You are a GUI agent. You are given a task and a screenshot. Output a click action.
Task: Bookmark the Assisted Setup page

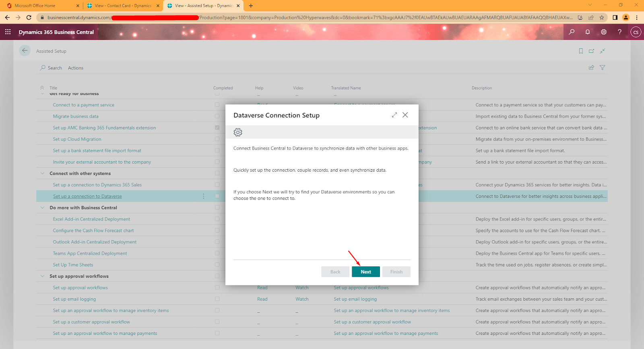581,51
